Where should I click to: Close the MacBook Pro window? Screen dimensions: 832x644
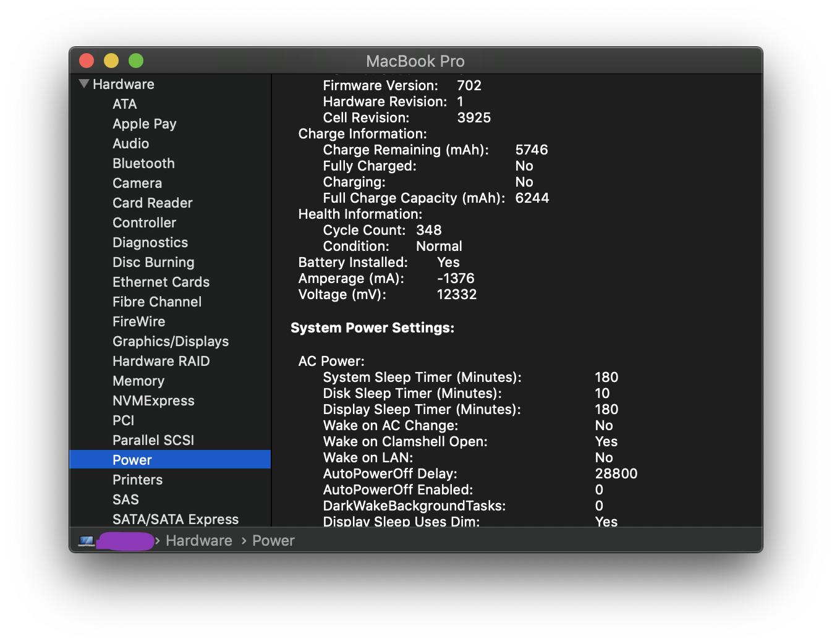[87, 61]
